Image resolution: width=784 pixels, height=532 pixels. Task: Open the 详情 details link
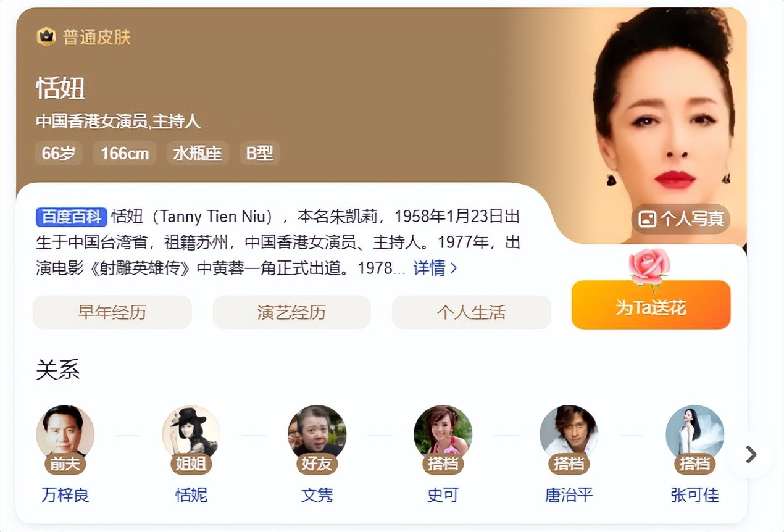coord(429,267)
